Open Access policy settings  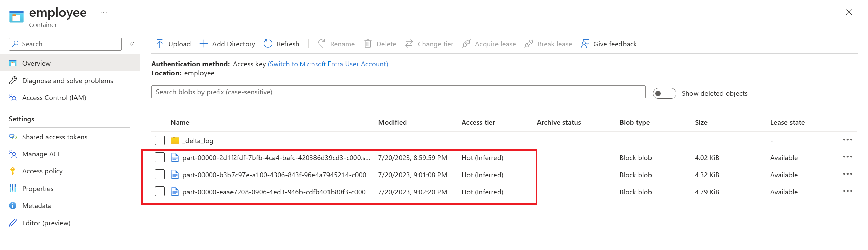click(x=42, y=171)
